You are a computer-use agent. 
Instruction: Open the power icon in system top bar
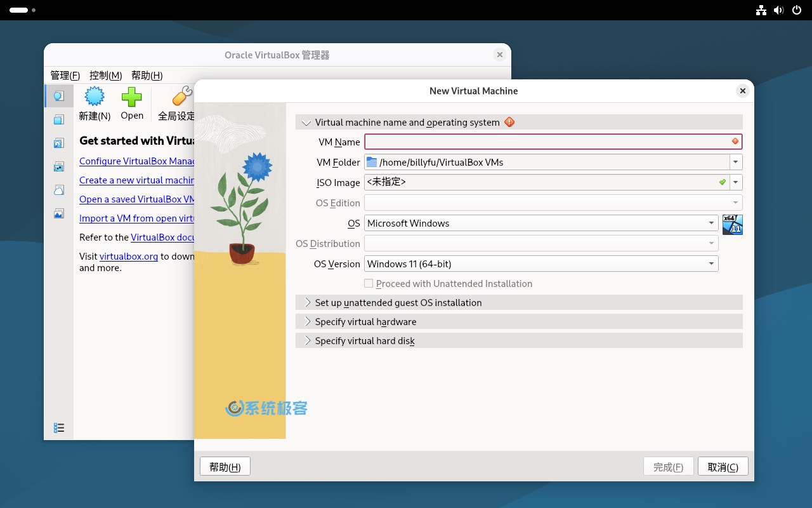(x=797, y=10)
